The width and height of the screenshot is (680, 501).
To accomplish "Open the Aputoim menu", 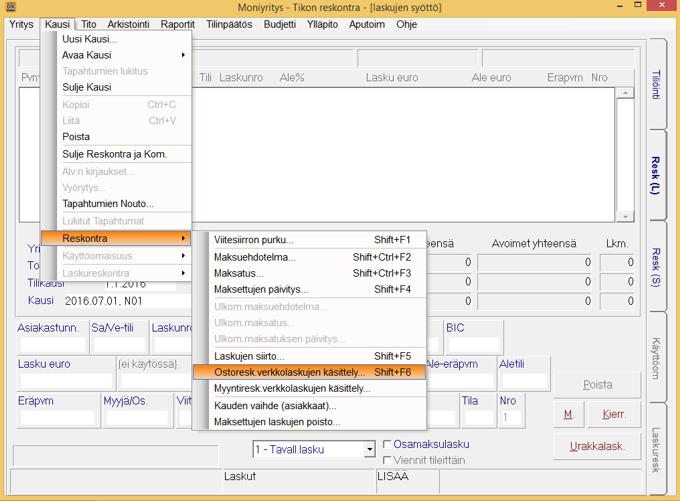I will pos(367,24).
